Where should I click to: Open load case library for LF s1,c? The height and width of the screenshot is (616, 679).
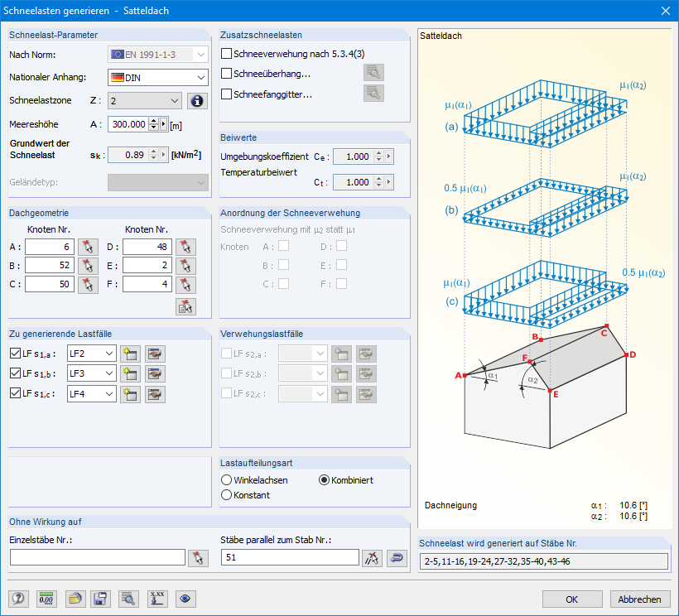tap(155, 394)
